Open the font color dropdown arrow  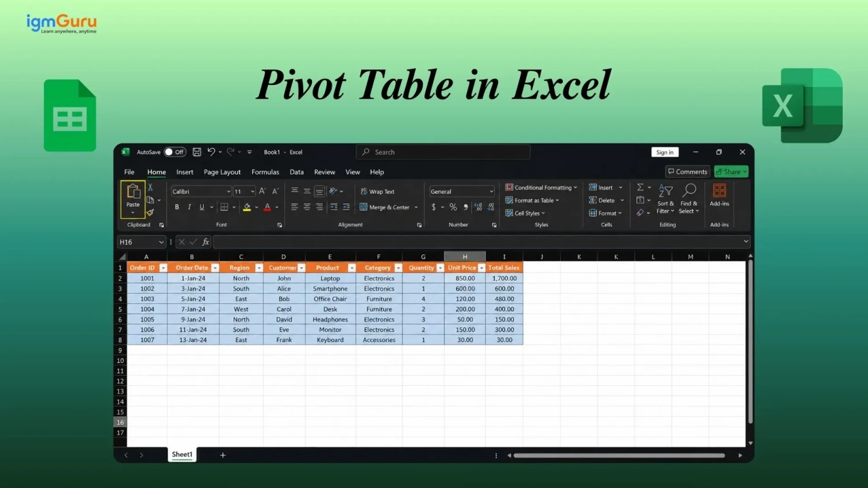(277, 207)
